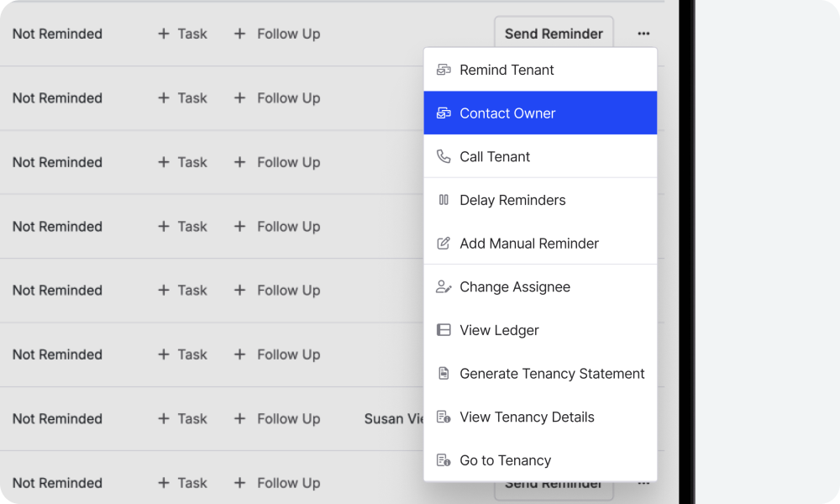Screen dimensions: 840x504
Task: Click the phone icon for Call Tenant
Action: pyautogui.click(x=444, y=156)
